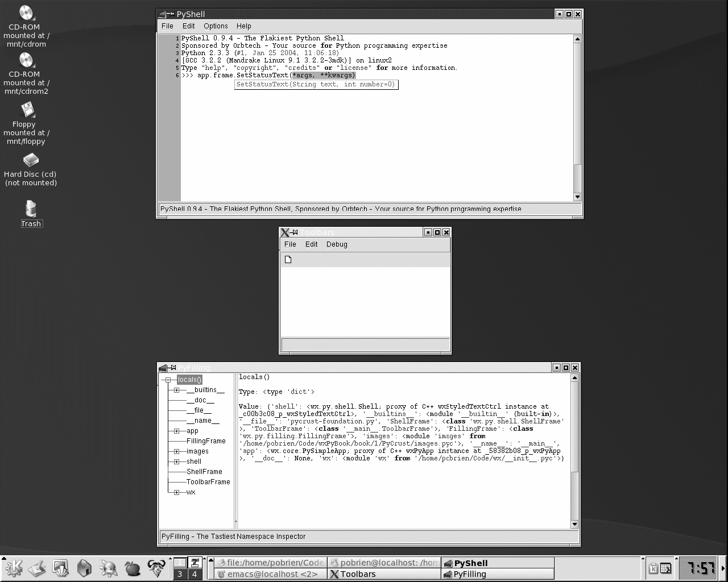Expand the app tree node

pos(176,431)
